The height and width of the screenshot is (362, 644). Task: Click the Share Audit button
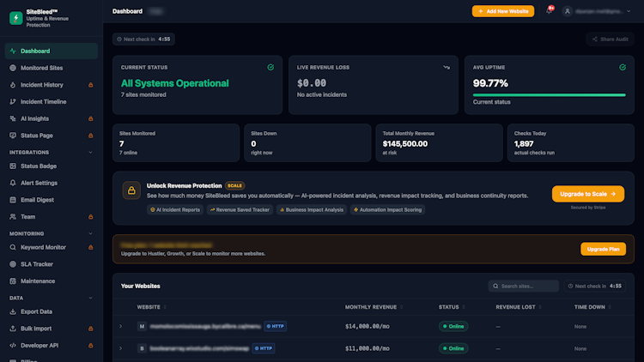click(x=610, y=39)
